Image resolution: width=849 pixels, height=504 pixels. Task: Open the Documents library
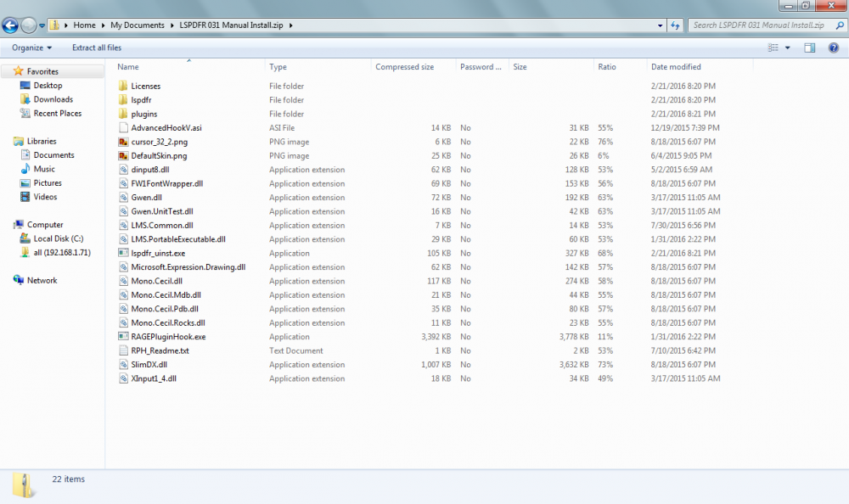coord(53,155)
